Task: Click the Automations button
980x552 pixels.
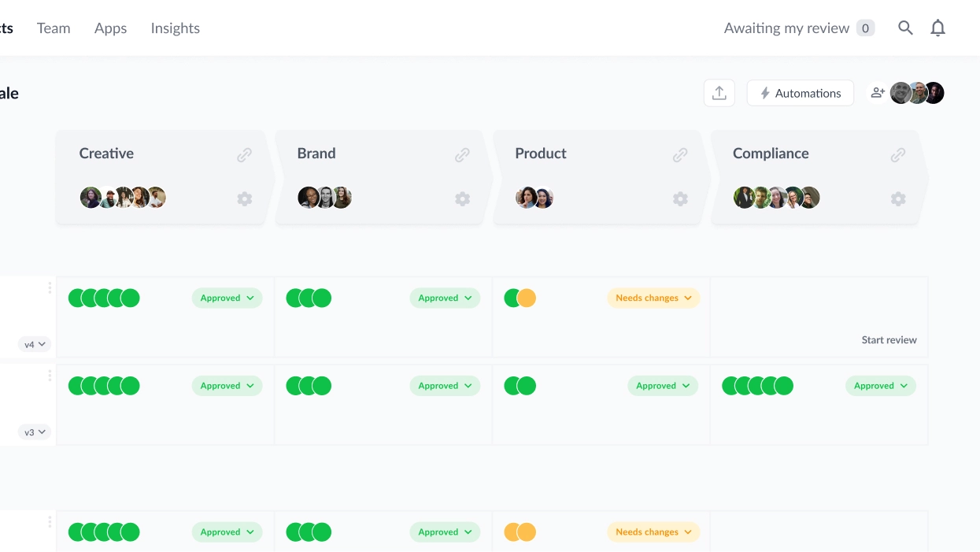Action: pos(800,92)
